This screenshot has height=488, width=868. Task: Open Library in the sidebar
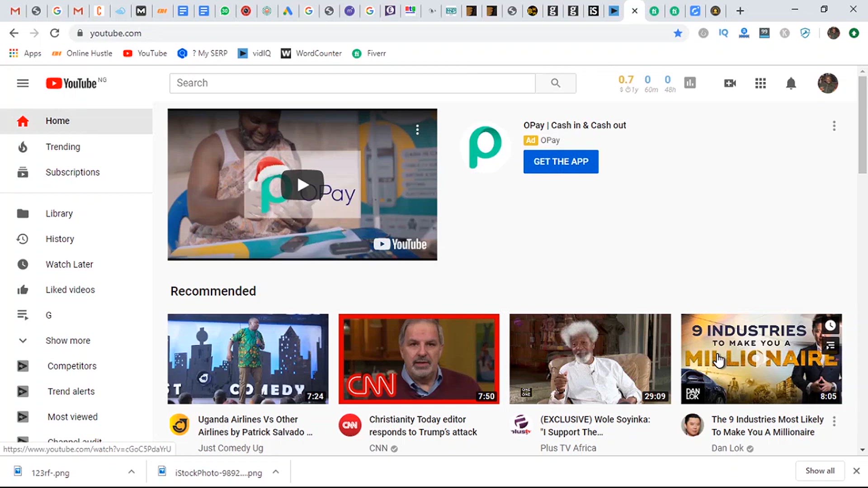point(76,213)
